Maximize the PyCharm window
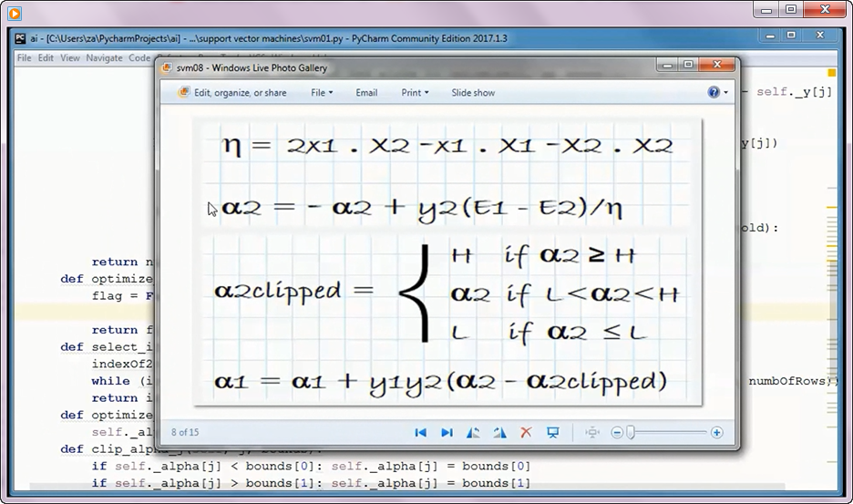The width and height of the screenshot is (853, 504). [791, 36]
